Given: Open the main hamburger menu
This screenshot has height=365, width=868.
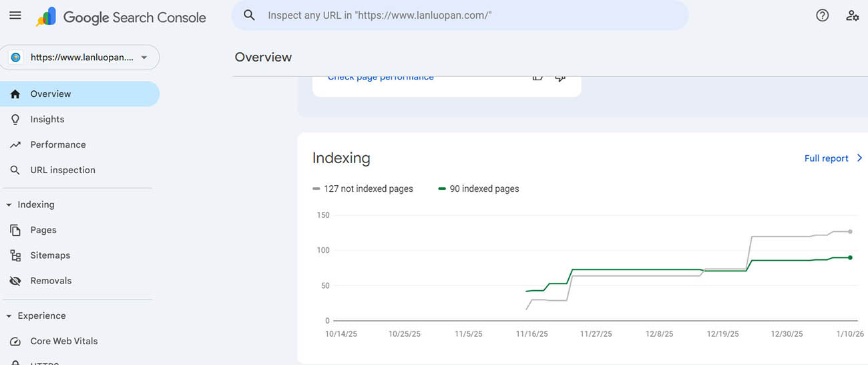Looking at the screenshot, I should pyautogui.click(x=15, y=15).
